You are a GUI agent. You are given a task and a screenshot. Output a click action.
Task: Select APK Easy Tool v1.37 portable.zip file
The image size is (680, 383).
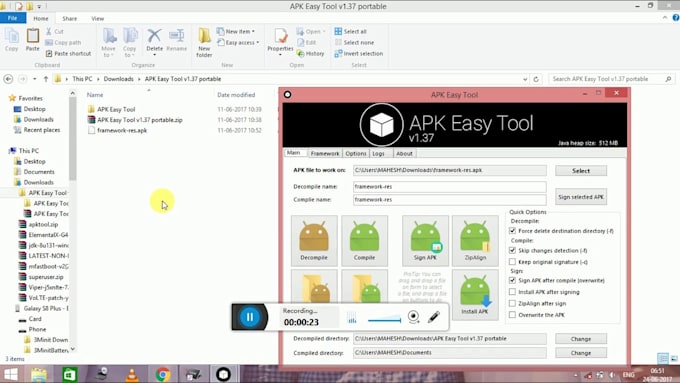point(140,120)
